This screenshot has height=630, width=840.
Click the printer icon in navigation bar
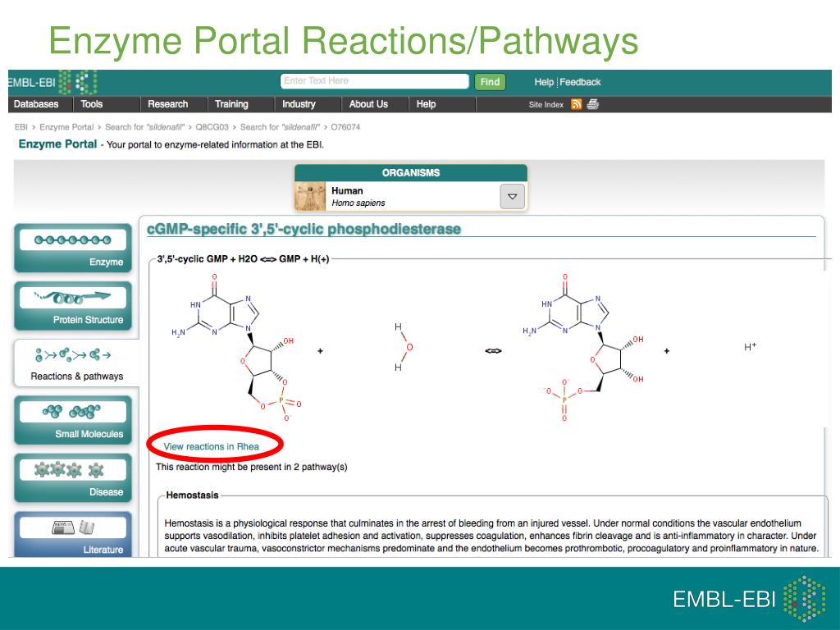592,104
